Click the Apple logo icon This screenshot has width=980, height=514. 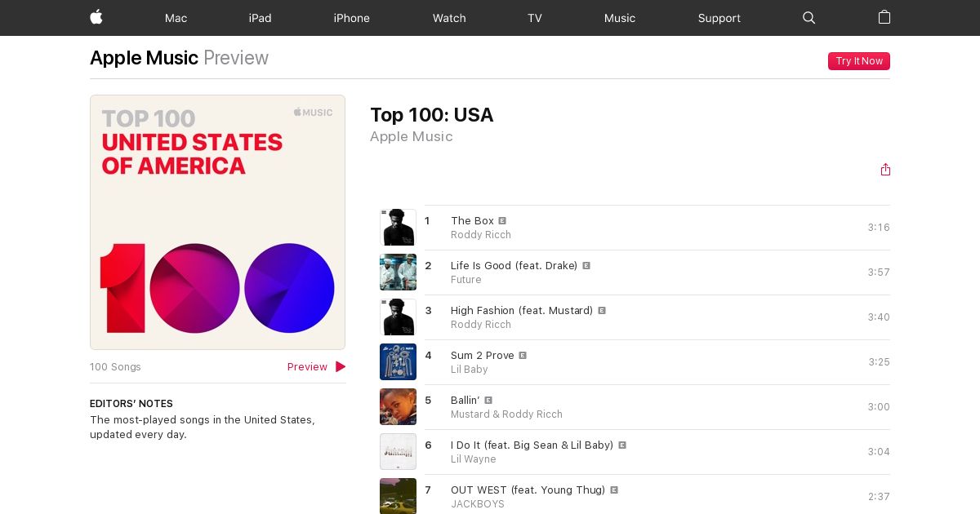[96, 17]
